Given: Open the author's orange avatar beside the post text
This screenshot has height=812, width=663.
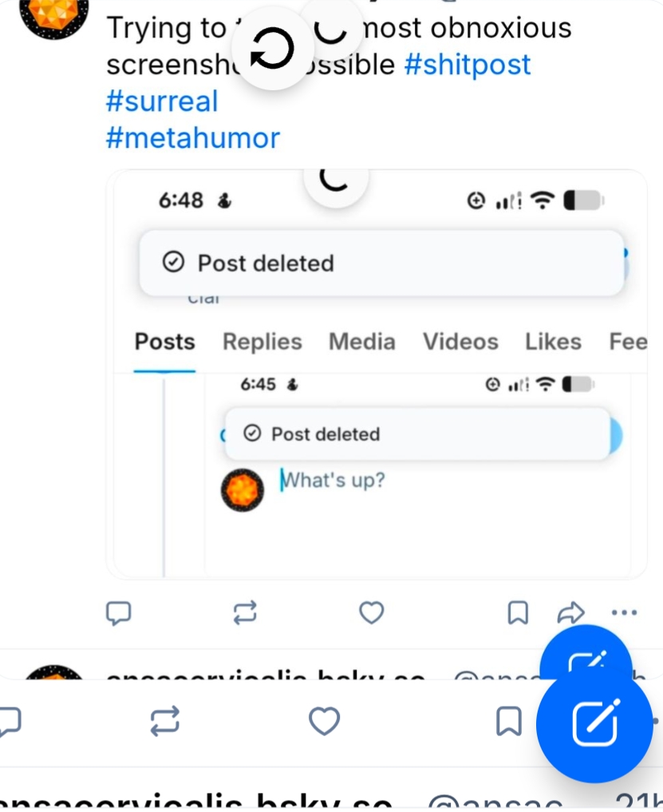Looking at the screenshot, I should point(53,14).
